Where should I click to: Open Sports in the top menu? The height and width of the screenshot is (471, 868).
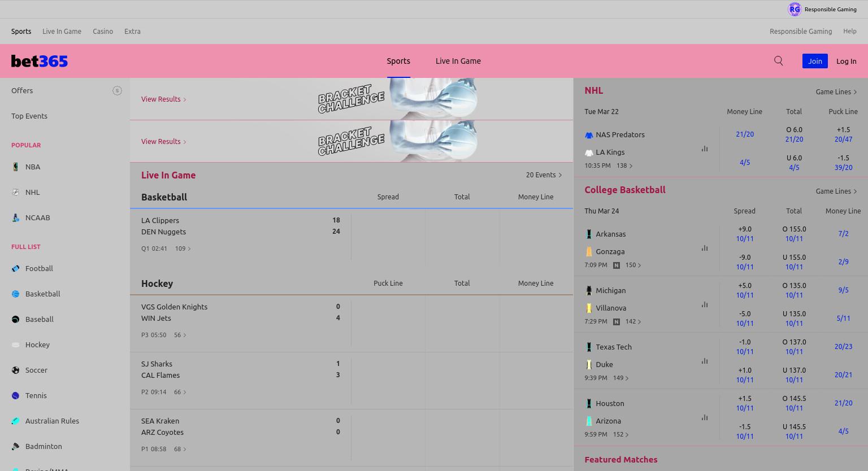tap(21, 32)
